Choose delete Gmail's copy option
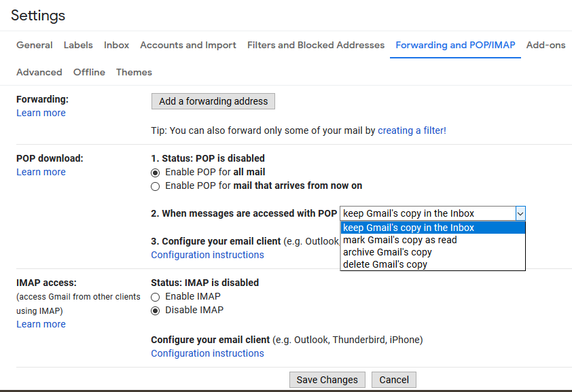Viewport: 572px width, 392px height. 433,264
